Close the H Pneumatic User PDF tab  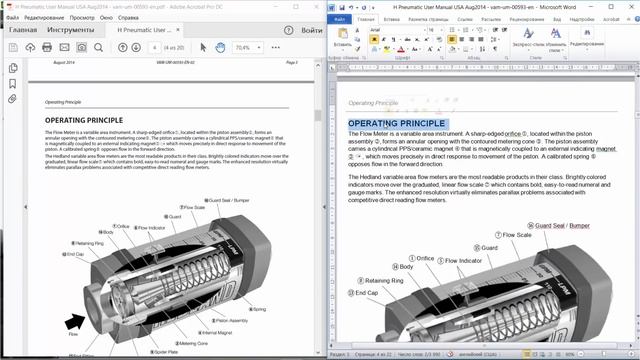(178, 30)
